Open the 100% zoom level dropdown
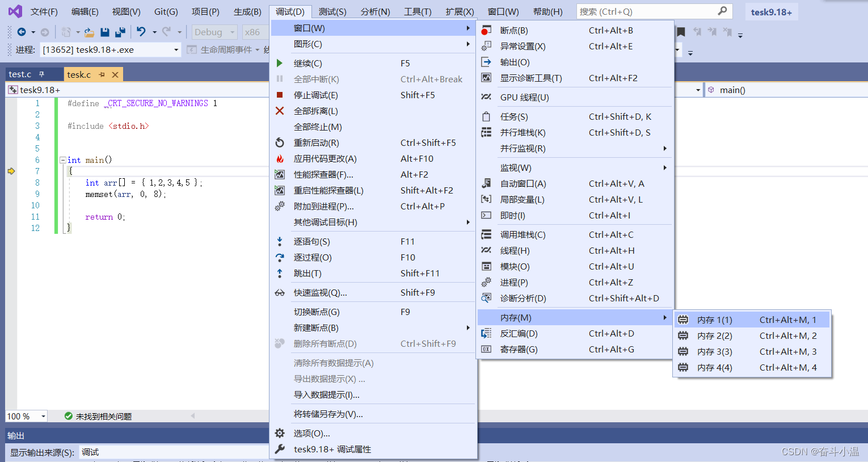Screen dimensions: 868x462 26,416
